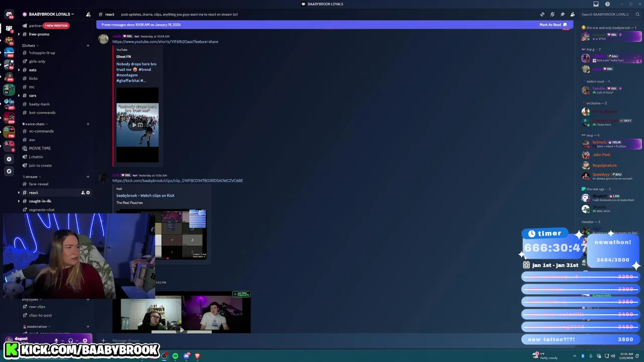The width and height of the screenshot is (644, 362).
Task: Collapse the stream category
Action: coord(32,176)
